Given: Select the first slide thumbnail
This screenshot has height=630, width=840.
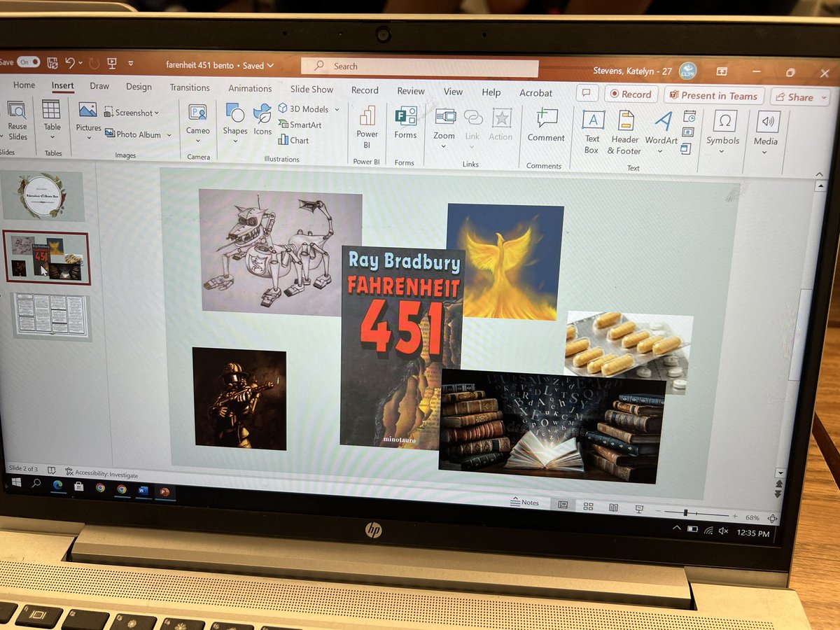Looking at the screenshot, I should 43,196.
